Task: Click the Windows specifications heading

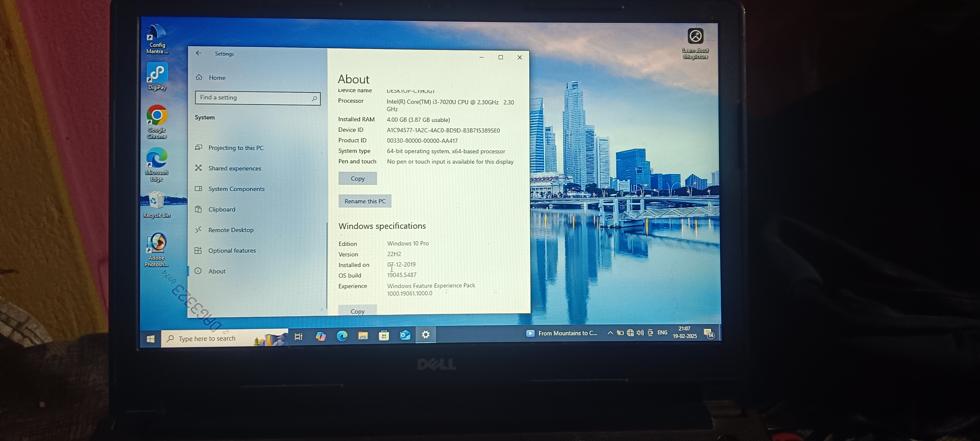Action: pos(382,226)
